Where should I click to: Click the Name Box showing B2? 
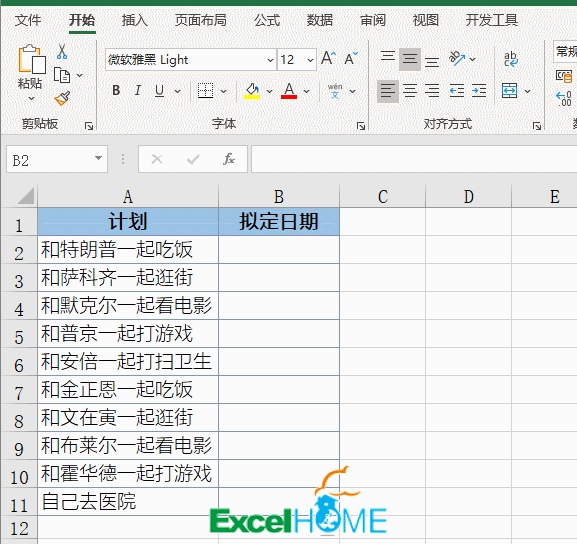click(x=57, y=159)
